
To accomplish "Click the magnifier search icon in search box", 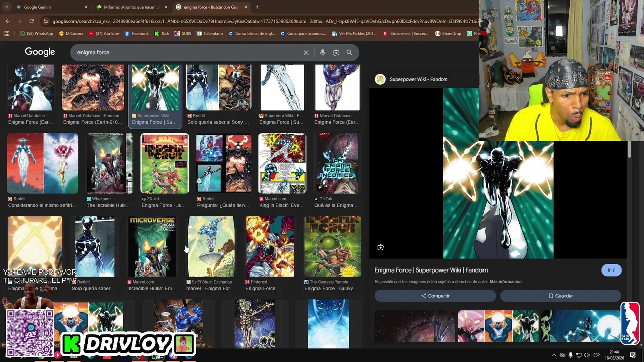I will point(349,52).
